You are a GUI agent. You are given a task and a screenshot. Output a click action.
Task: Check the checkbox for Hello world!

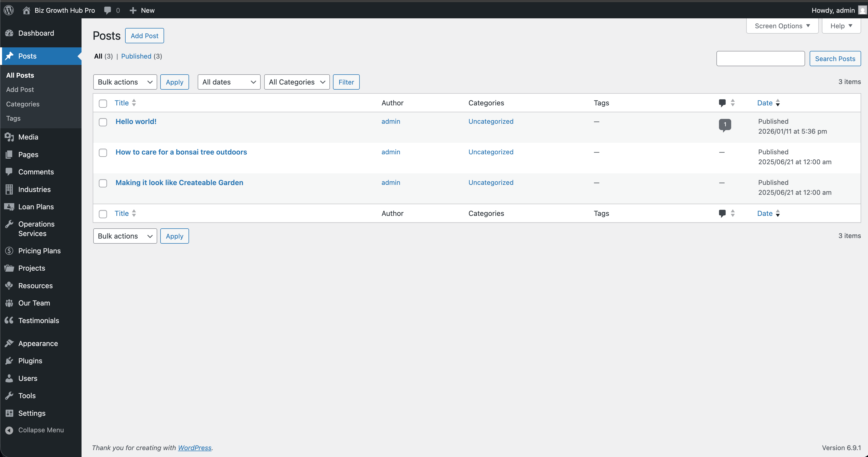(x=103, y=122)
